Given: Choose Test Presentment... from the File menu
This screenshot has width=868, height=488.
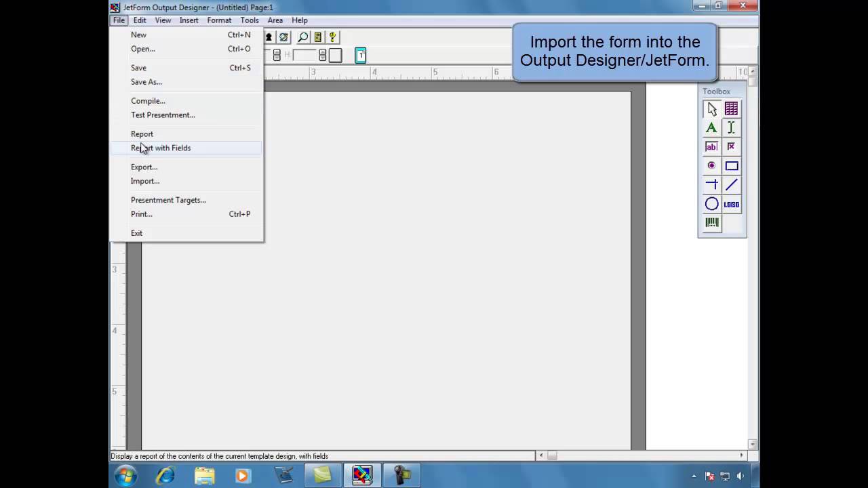Looking at the screenshot, I should [186, 115].
